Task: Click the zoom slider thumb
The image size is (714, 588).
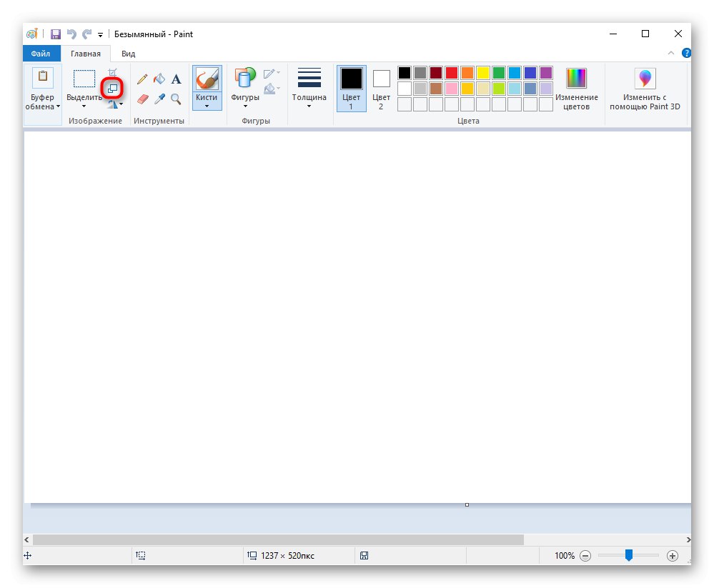Action: [x=629, y=554]
